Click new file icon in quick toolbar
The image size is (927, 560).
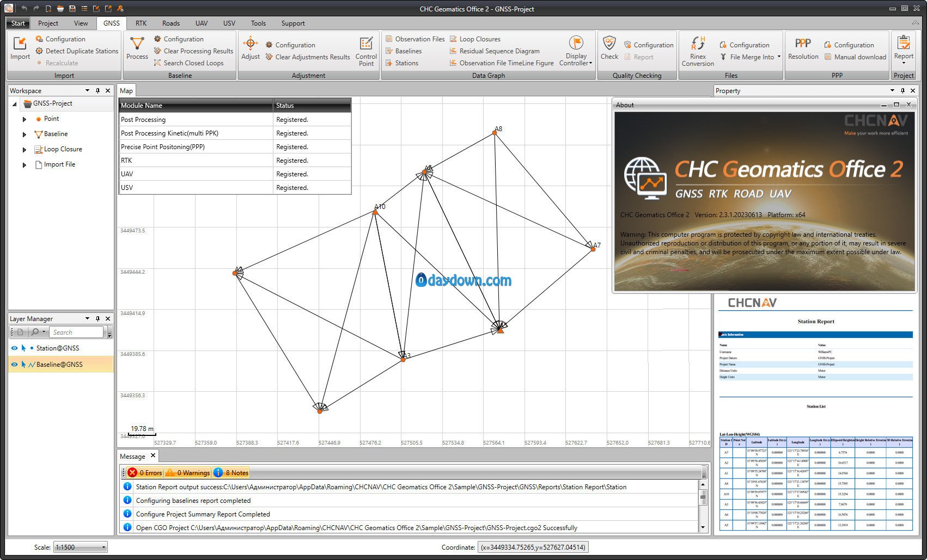point(48,9)
